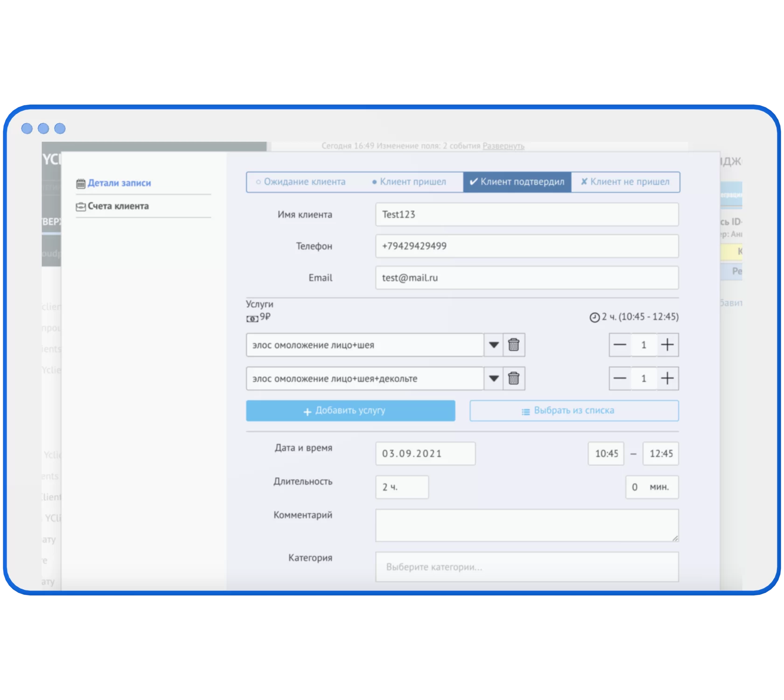Image resolution: width=784 pixels, height=700 pixels.
Task: Click the Развернуть link in history bar
Action: pyautogui.click(x=503, y=146)
